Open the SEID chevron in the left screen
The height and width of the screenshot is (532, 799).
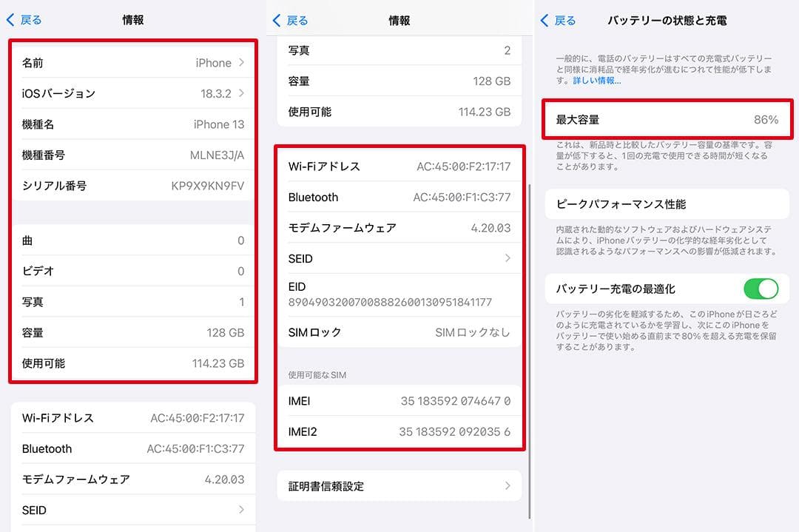coord(241,510)
